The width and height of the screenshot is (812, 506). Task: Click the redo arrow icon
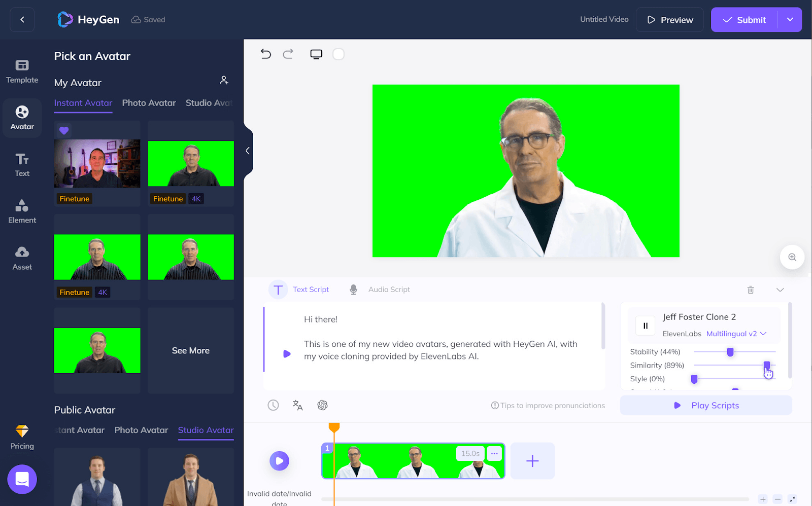pyautogui.click(x=288, y=54)
